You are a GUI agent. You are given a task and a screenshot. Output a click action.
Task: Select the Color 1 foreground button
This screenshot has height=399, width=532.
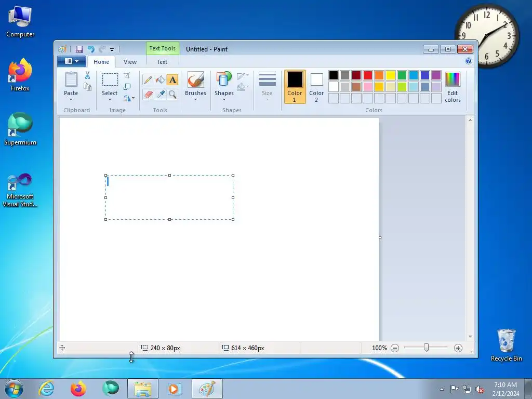pyautogui.click(x=295, y=87)
